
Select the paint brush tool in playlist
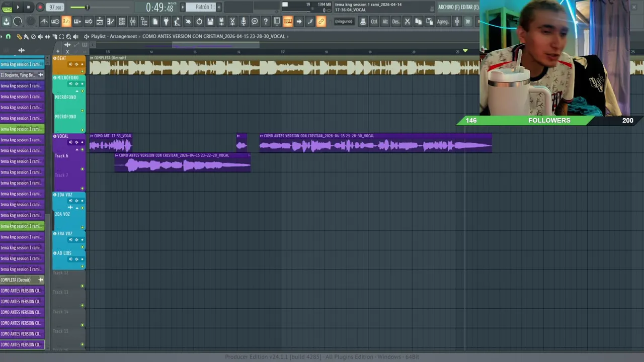pyautogui.click(x=26, y=36)
